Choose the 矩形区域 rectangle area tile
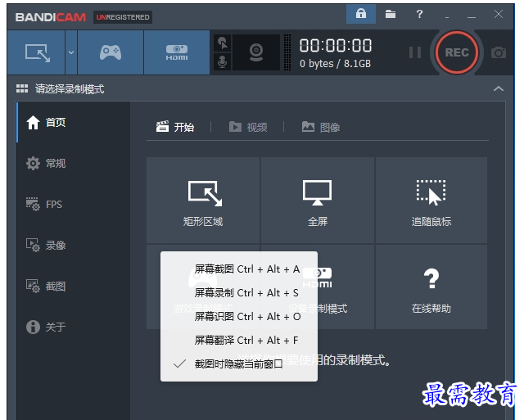This screenshot has width=524, height=420. (203, 200)
